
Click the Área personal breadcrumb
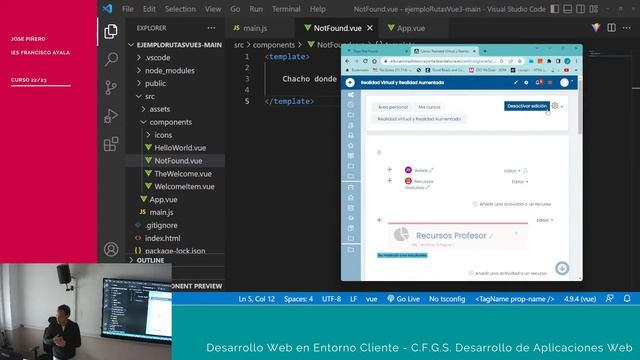(x=393, y=107)
